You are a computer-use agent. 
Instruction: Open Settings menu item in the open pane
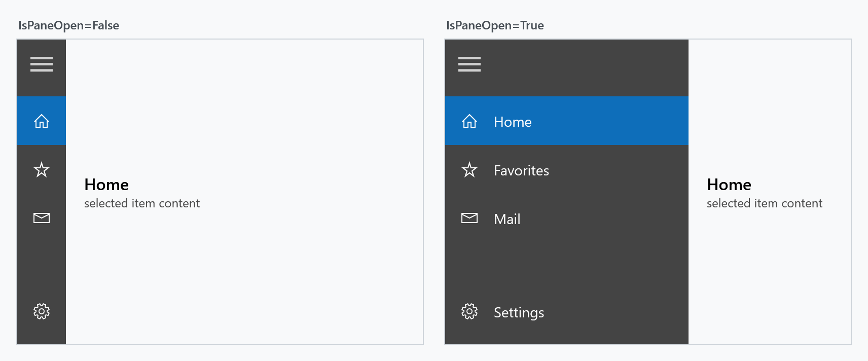click(567, 311)
